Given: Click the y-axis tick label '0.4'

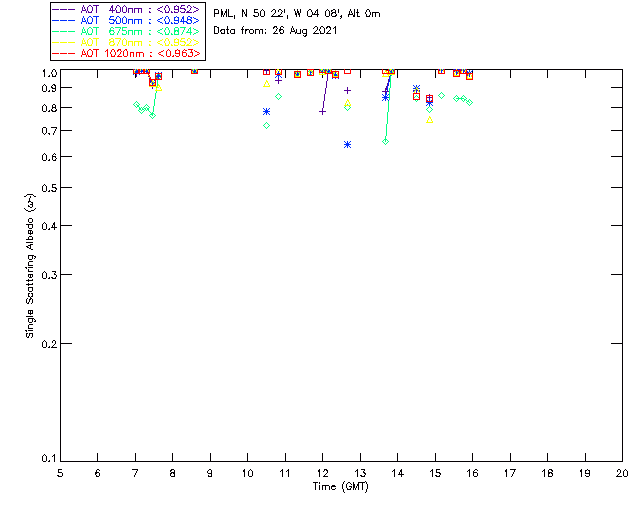Looking at the screenshot, I should (x=49, y=226).
